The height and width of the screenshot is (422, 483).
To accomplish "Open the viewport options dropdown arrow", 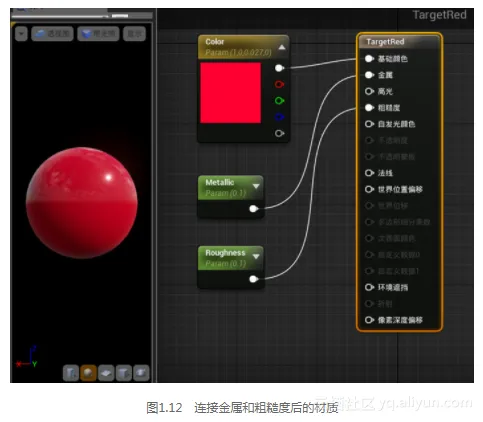I will [21, 34].
